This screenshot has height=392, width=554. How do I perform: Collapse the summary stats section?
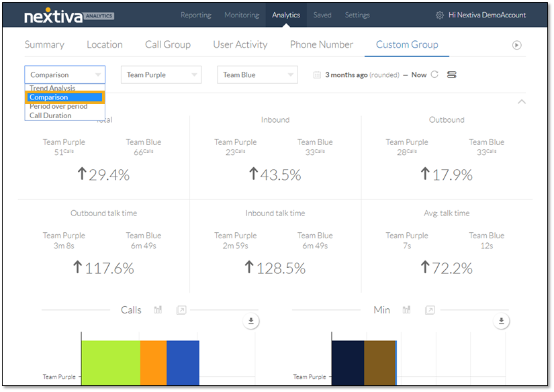[522, 102]
